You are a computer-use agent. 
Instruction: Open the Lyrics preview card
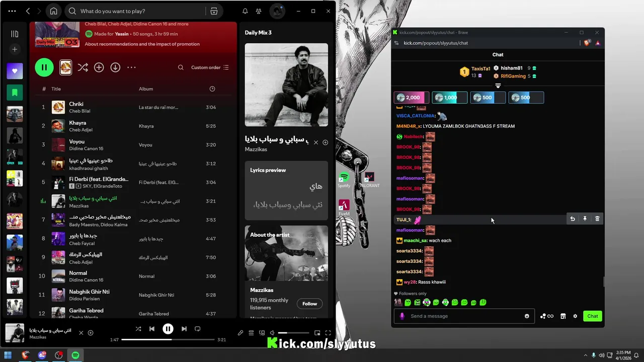286,191
